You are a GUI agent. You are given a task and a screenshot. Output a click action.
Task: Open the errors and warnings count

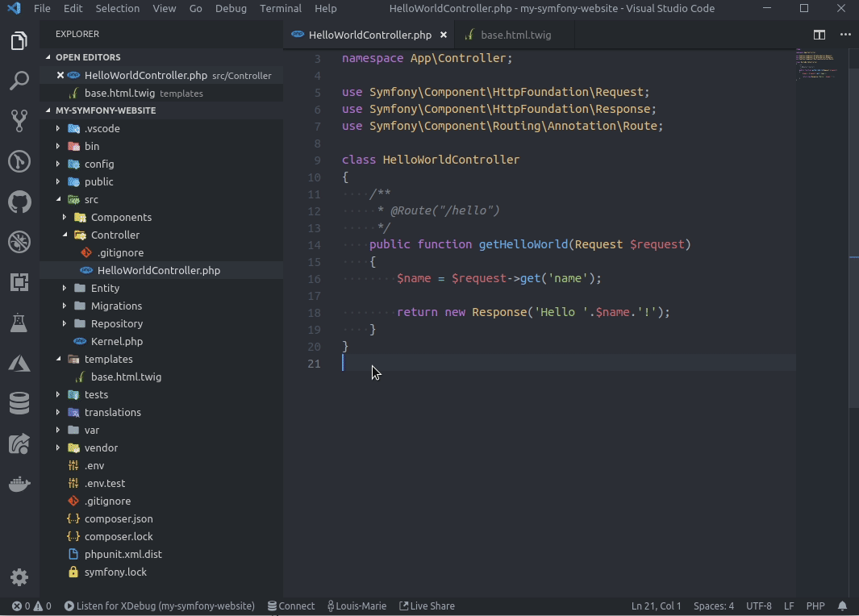[x=31, y=606]
